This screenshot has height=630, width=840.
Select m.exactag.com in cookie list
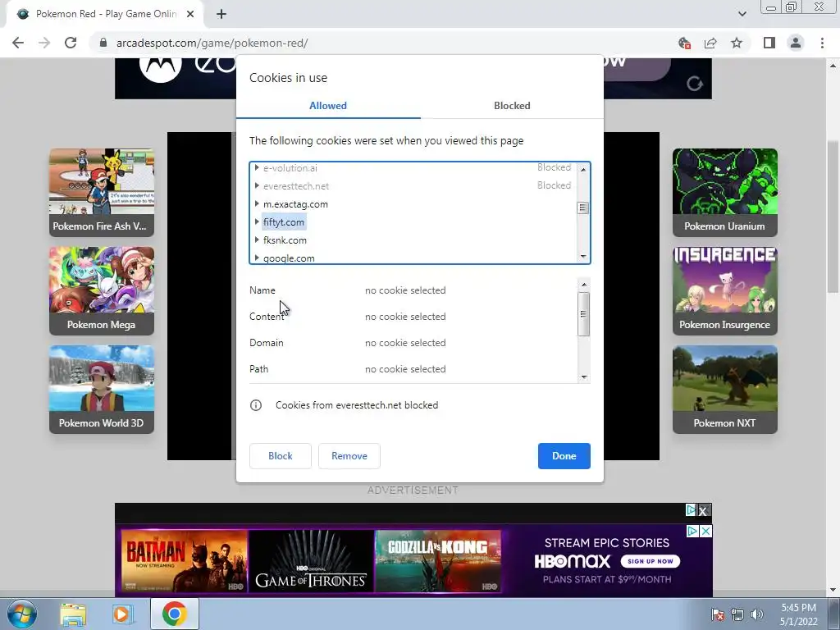coord(295,204)
